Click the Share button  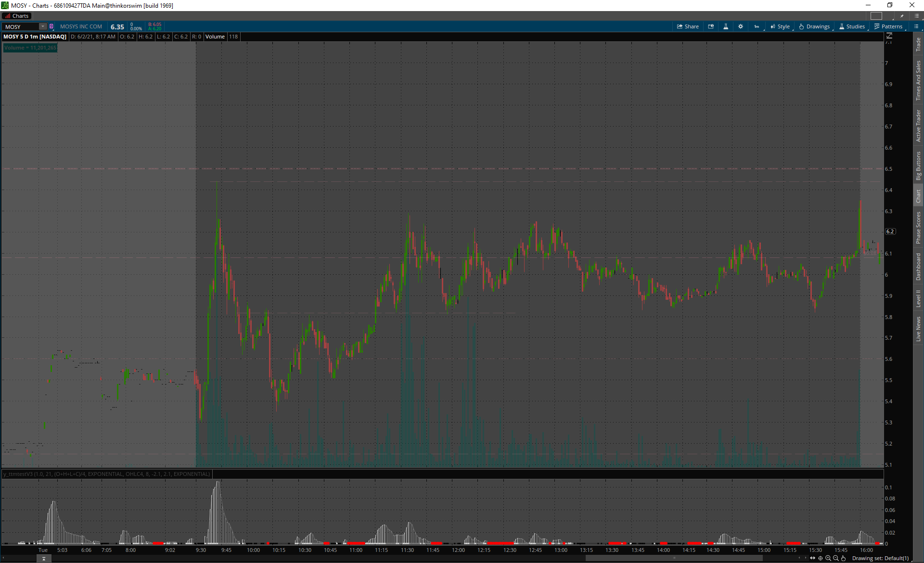(x=688, y=26)
